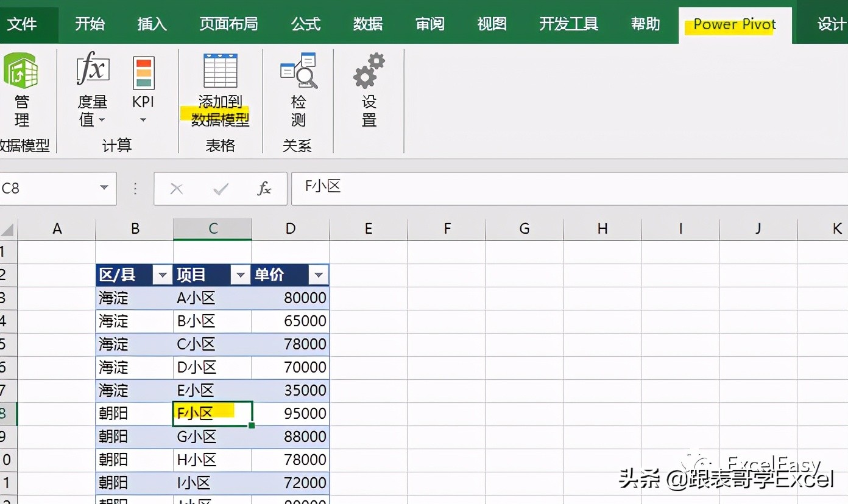The height and width of the screenshot is (504, 848).
Task: Select cell containing E小区
Action: [x=213, y=391]
